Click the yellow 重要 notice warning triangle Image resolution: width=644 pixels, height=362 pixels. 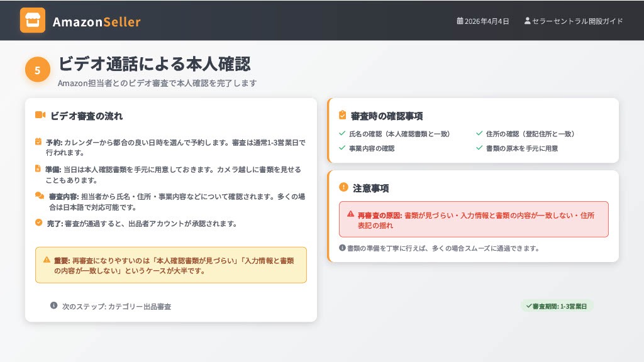[x=47, y=260]
